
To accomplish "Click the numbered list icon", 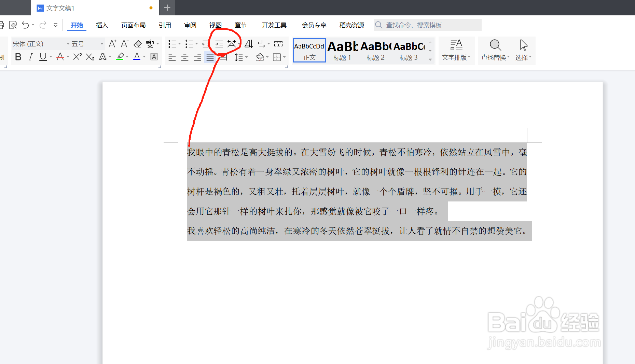I will [189, 44].
